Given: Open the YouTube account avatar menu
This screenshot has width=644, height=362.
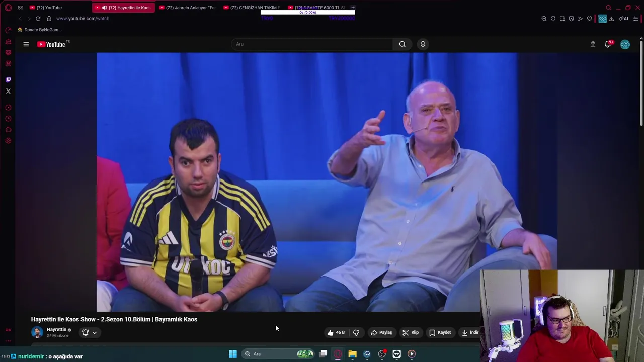Looking at the screenshot, I should coord(625,44).
